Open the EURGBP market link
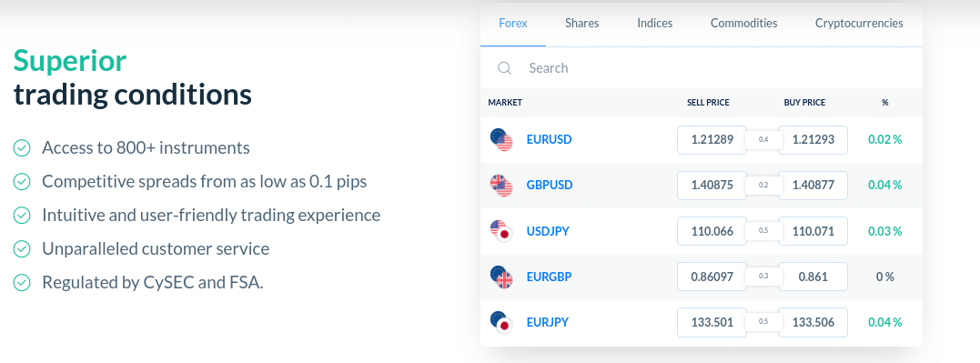 (550, 277)
